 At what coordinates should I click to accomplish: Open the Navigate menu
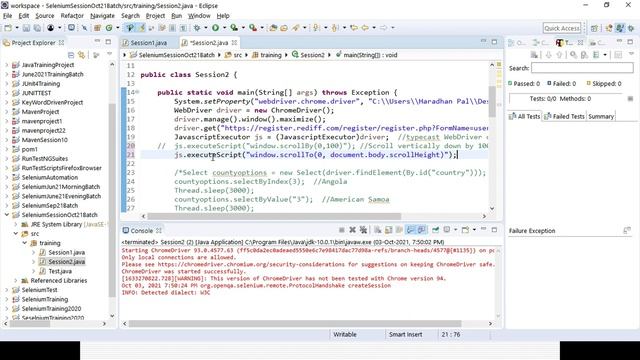[x=102, y=16]
